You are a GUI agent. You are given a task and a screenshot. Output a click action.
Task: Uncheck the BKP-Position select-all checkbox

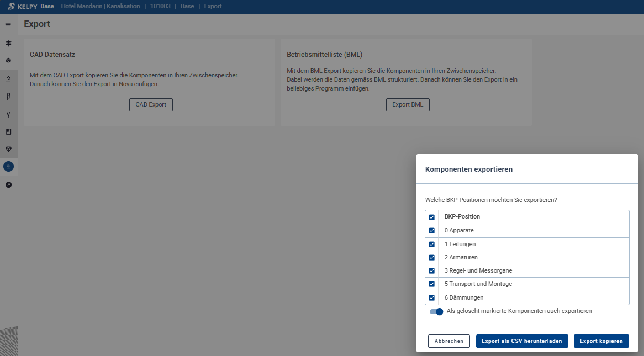pyautogui.click(x=432, y=217)
